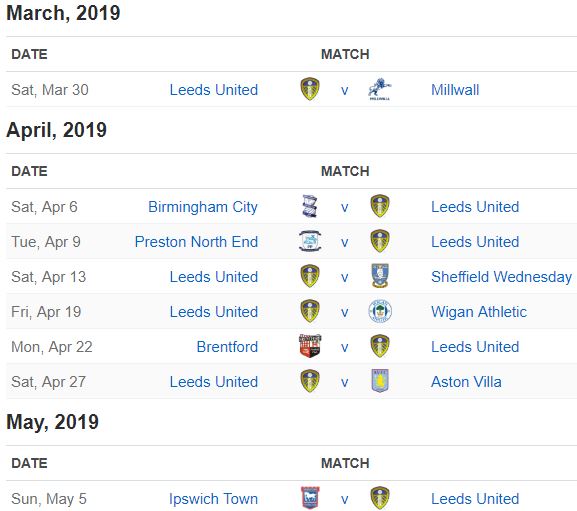Open the Wigan Athletic team link
The width and height of the screenshot is (577, 511).
pos(479,312)
